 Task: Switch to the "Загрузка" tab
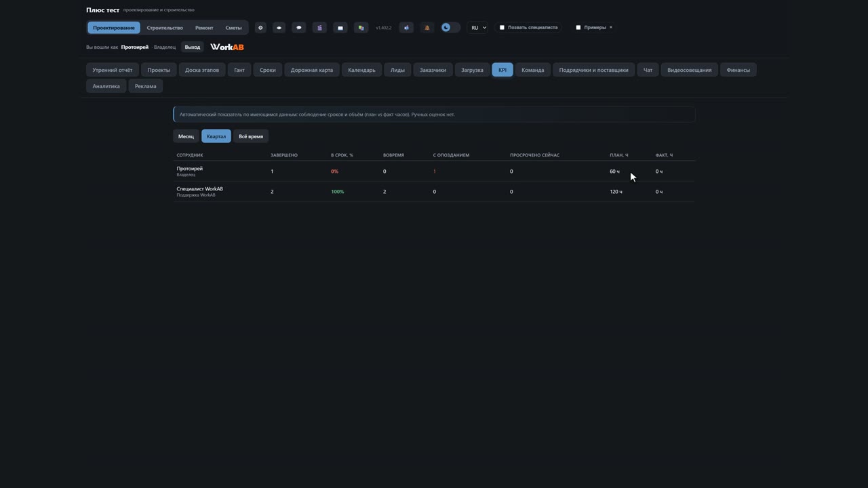coord(472,70)
